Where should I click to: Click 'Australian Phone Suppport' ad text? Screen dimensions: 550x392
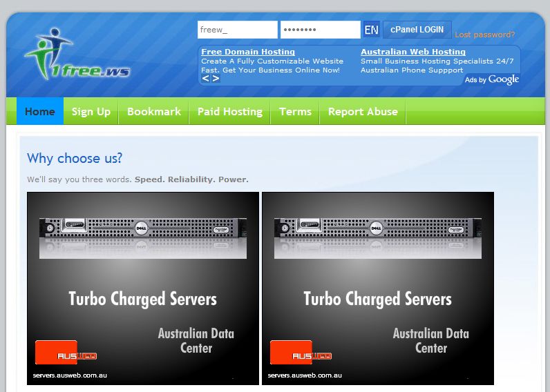click(412, 70)
